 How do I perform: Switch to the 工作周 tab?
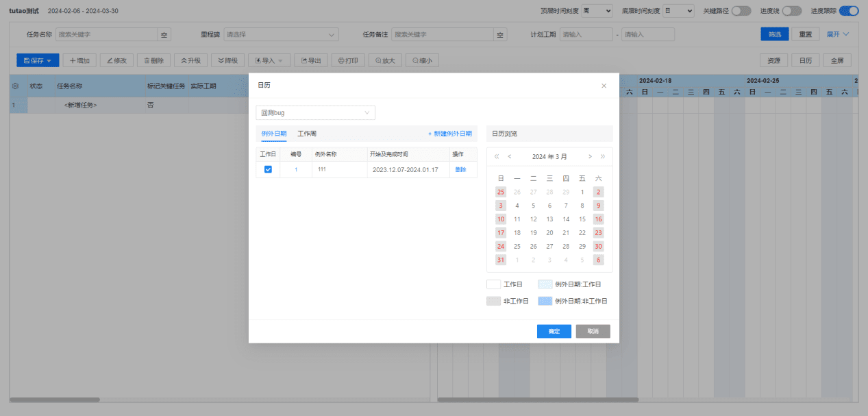pyautogui.click(x=307, y=134)
